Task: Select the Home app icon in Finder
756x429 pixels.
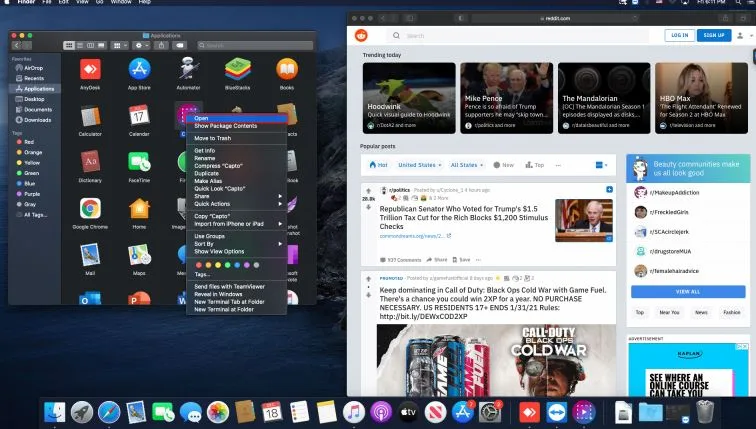Action: click(139, 209)
